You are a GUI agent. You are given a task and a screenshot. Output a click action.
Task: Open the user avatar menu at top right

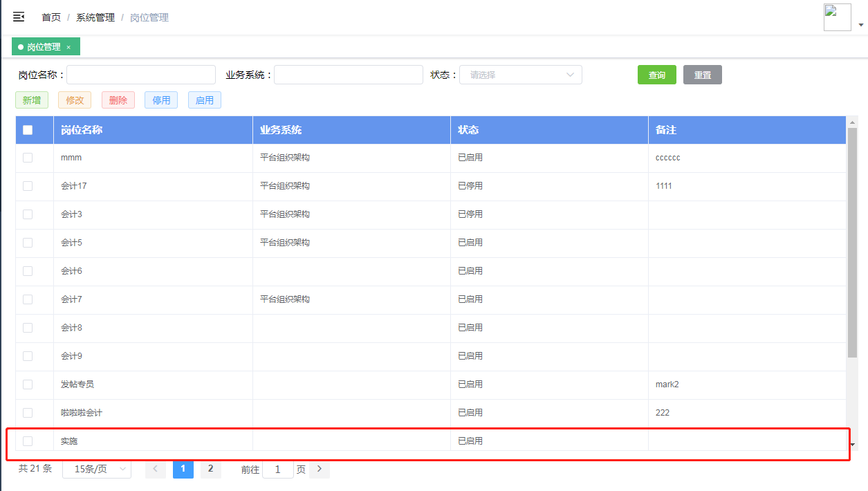837,17
